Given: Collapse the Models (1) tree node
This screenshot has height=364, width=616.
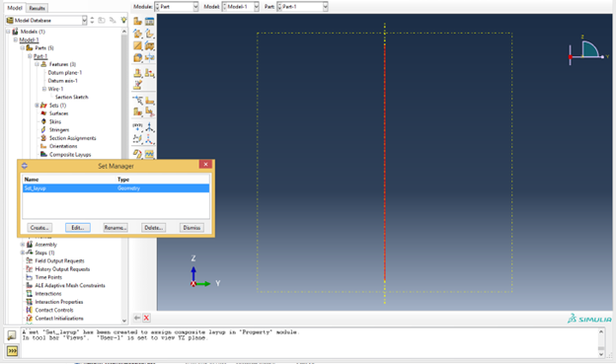Looking at the screenshot, I should [x=8, y=32].
